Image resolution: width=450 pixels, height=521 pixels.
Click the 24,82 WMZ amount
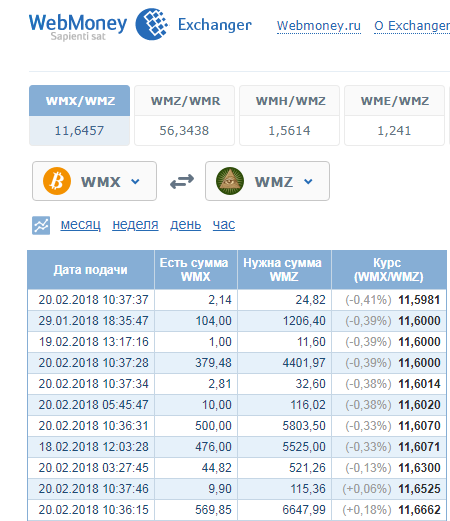point(310,300)
